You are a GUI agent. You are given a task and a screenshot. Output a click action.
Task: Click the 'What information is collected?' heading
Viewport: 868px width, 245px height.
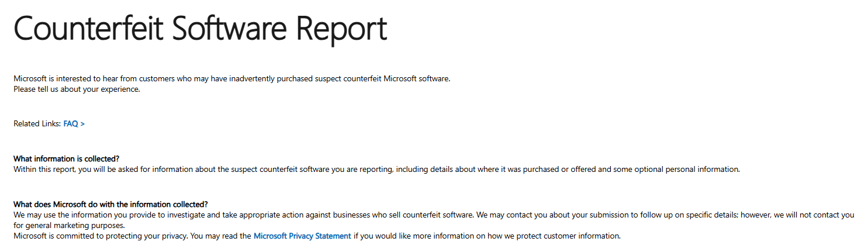pyautogui.click(x=67, y=159)
